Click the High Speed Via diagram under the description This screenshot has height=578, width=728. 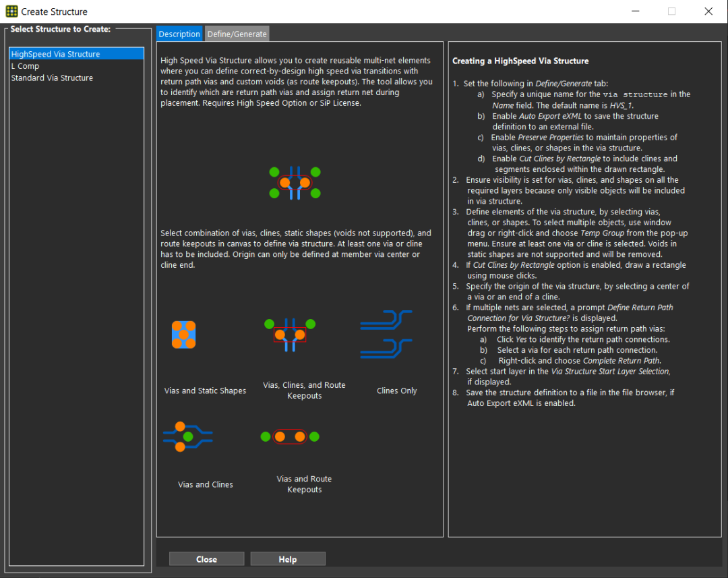295,183
